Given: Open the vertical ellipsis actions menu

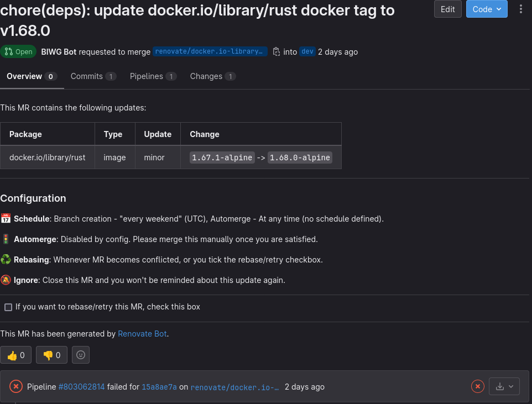Looking at the screenshot, I should click(x=520, y=9).
